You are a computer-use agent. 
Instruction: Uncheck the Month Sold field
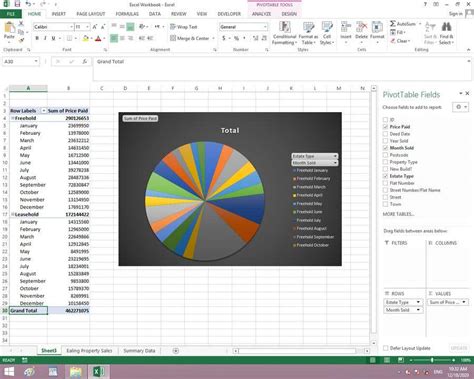385,148
